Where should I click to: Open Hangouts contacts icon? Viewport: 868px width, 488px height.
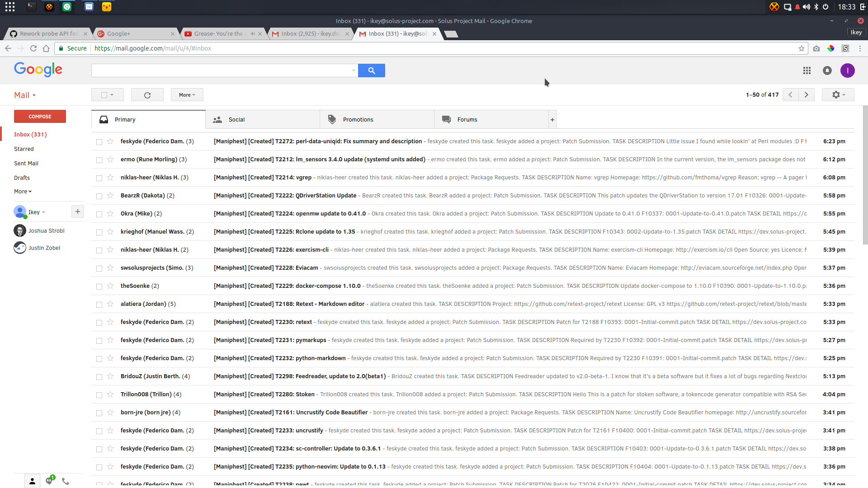[x=32, y=481]
